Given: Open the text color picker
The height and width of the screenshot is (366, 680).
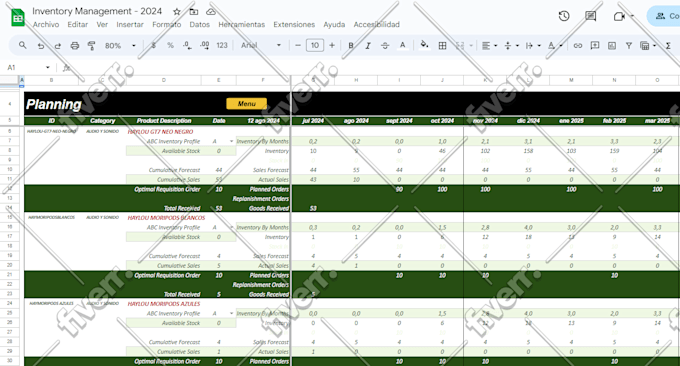Looking at the screenshot, I should tap(402, 45).
